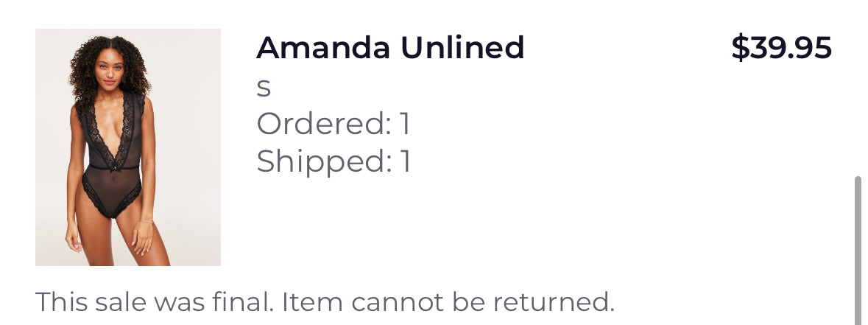Click the word 'Ordered:'
868x325 pixels.
[x=324, y=124]
